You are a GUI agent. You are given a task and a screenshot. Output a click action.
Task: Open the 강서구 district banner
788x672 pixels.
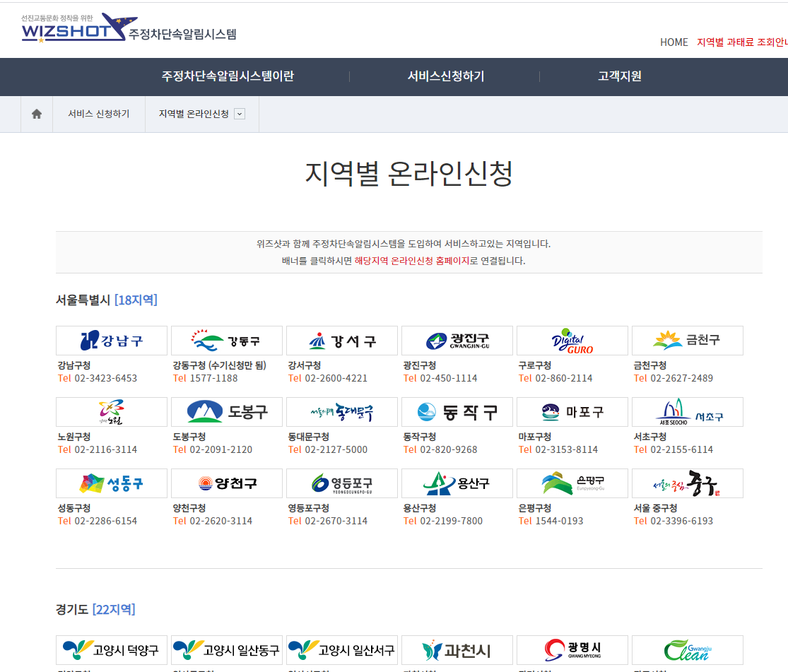pos(342,341)
